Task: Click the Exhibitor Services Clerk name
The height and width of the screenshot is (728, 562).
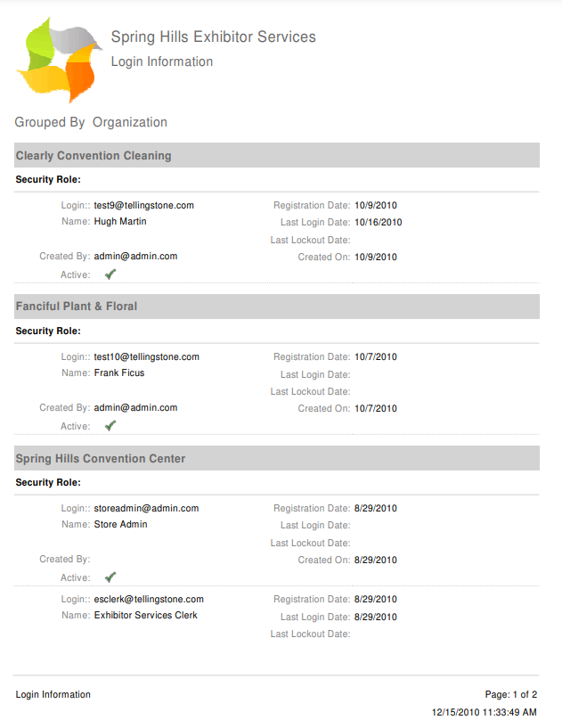Action: pyautogui.click(x=145, y=616)
